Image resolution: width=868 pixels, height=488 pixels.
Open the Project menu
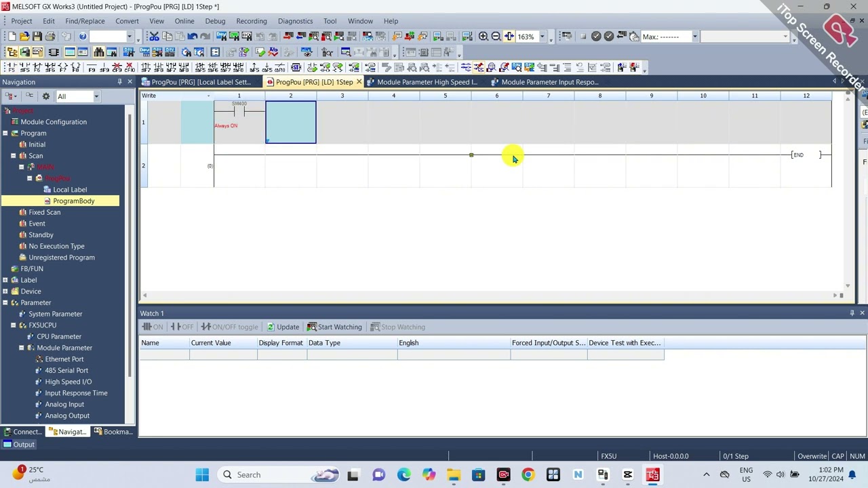click(22, 21)
